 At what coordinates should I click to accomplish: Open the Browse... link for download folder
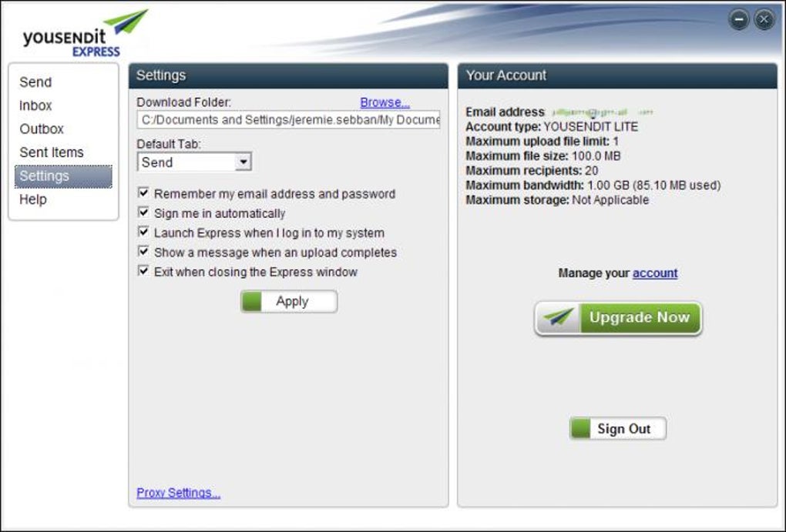click(x=385, y=102)
